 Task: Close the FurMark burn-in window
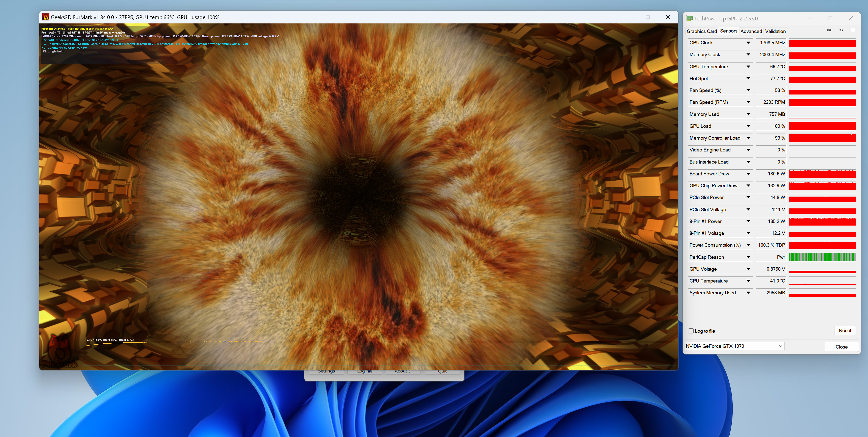pyautogui.click(x=668, y=17)
